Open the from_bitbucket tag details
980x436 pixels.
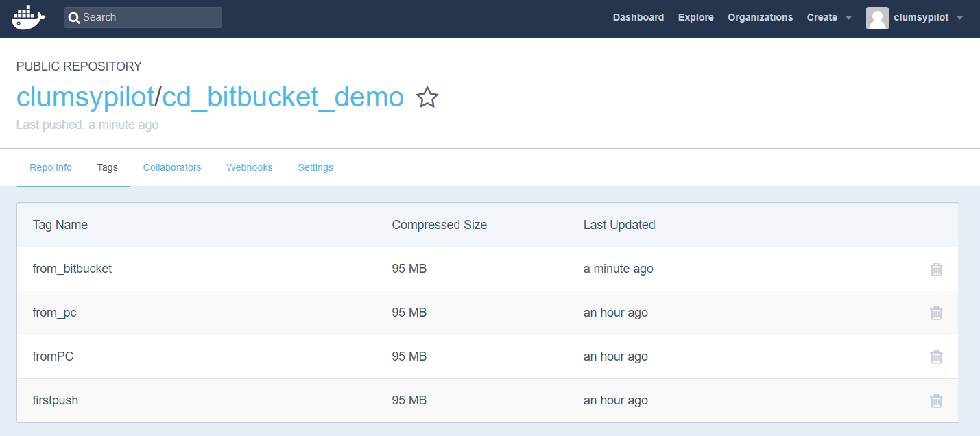(x=72, y=269)
